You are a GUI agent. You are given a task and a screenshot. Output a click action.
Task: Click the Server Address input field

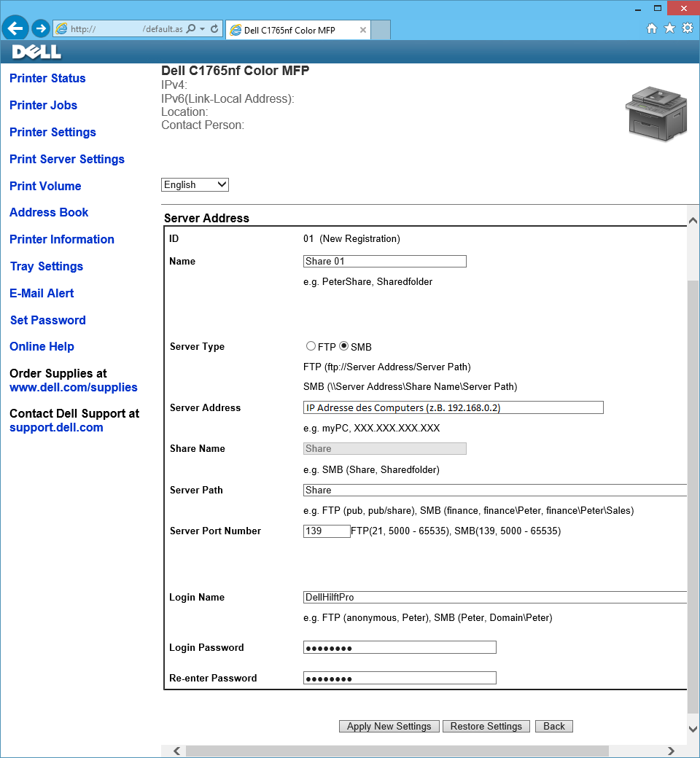pos(454,407)
